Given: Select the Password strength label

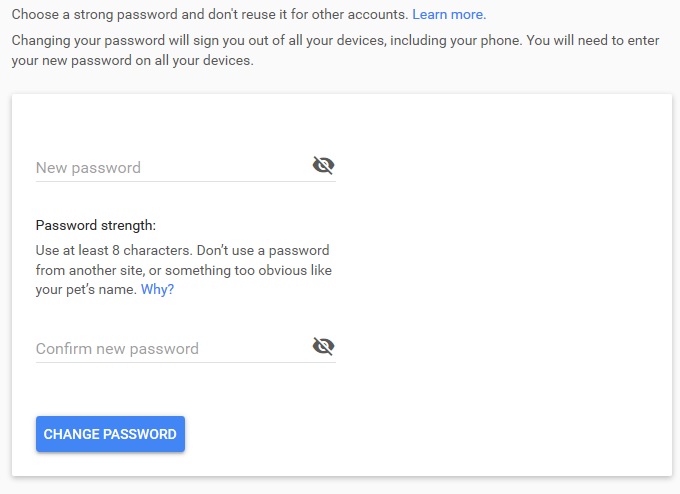Looking at the screenshot, I should coord(96,225).
